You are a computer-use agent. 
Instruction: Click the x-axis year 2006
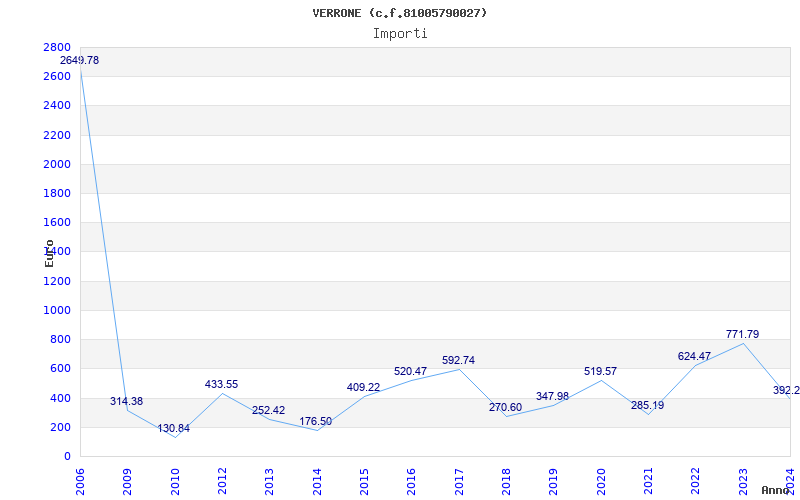[x=80, y=482]
